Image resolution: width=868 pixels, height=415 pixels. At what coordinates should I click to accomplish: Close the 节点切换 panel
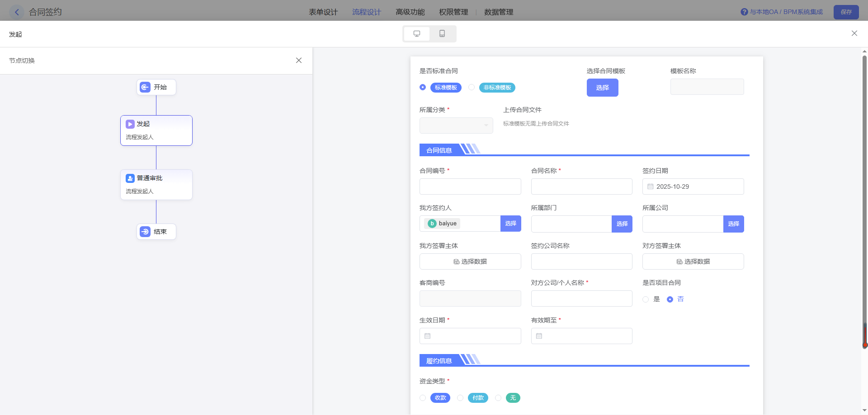click(x=299, y=61)
